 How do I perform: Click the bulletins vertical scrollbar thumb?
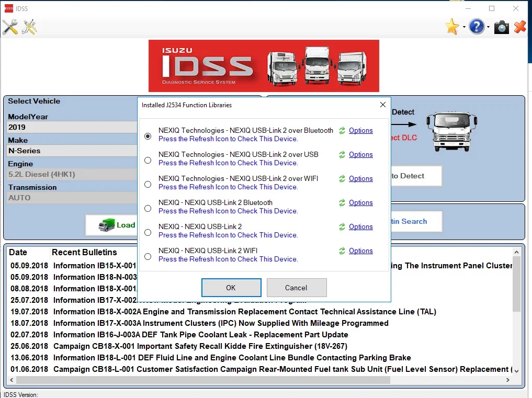[x=516, y=285]
